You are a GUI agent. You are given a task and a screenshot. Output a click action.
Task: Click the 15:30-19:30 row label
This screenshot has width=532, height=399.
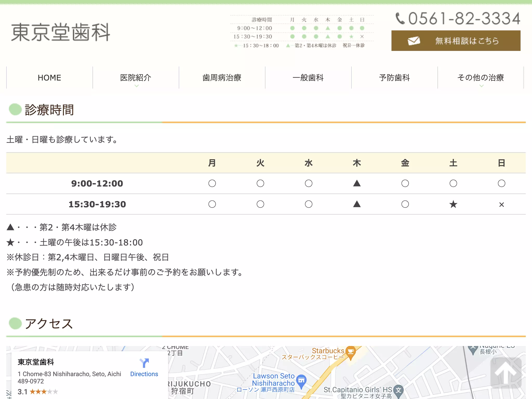(97, 204)
